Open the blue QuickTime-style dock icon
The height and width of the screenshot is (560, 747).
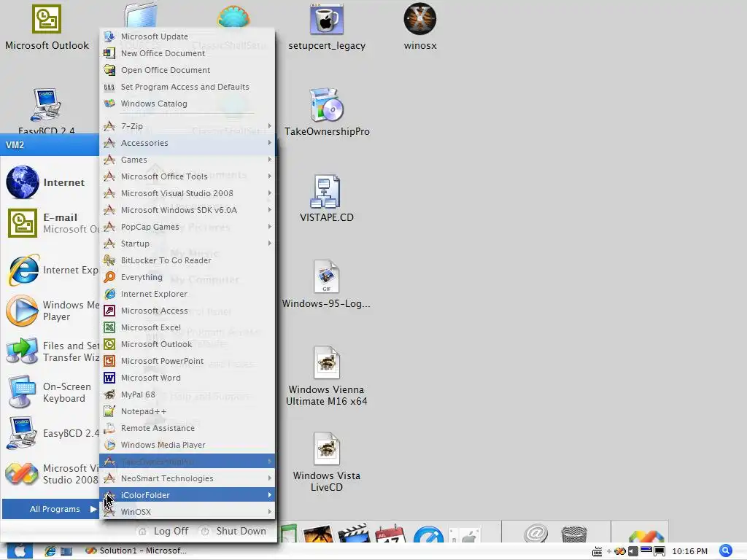pos(427,534)
